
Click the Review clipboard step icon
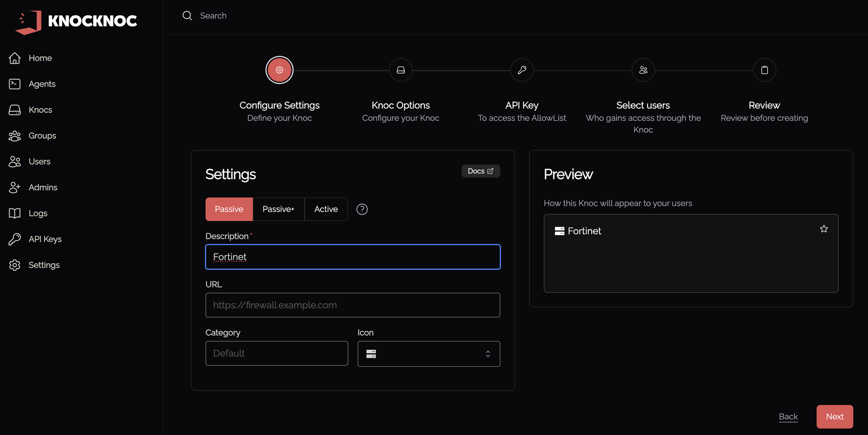[764, 70]
